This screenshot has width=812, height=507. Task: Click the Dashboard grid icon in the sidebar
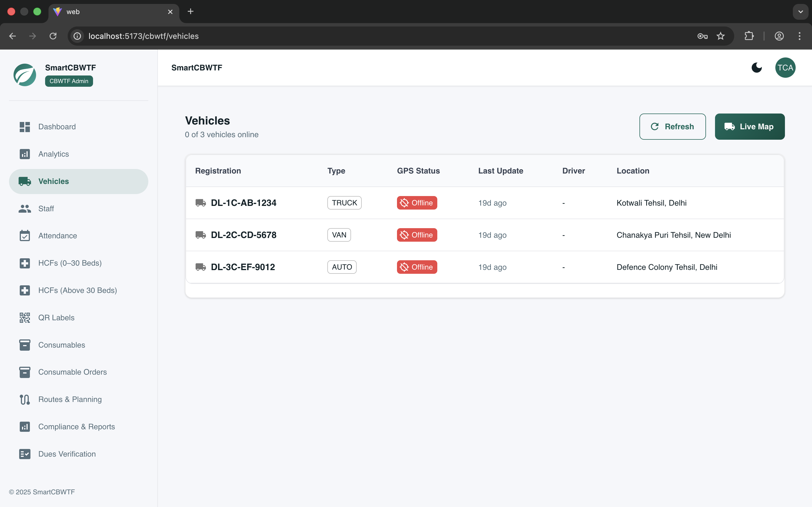tap(25, 127)
